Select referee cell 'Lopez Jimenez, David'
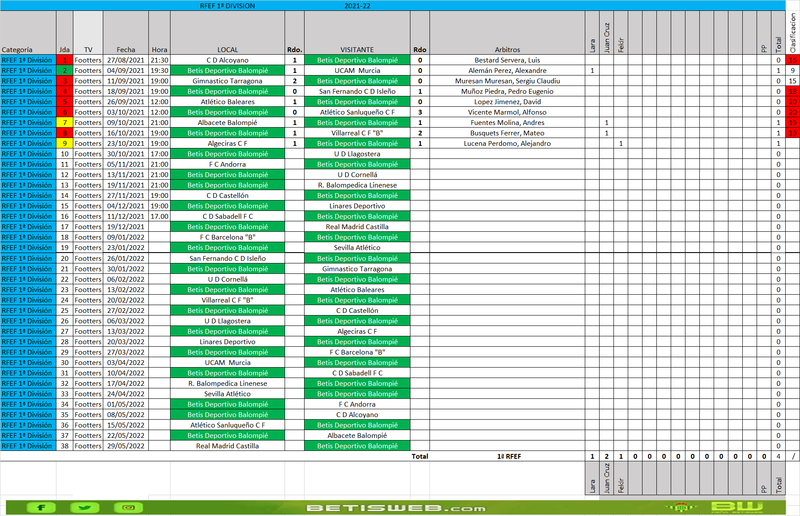800x516 pixels. pos(507,102)
